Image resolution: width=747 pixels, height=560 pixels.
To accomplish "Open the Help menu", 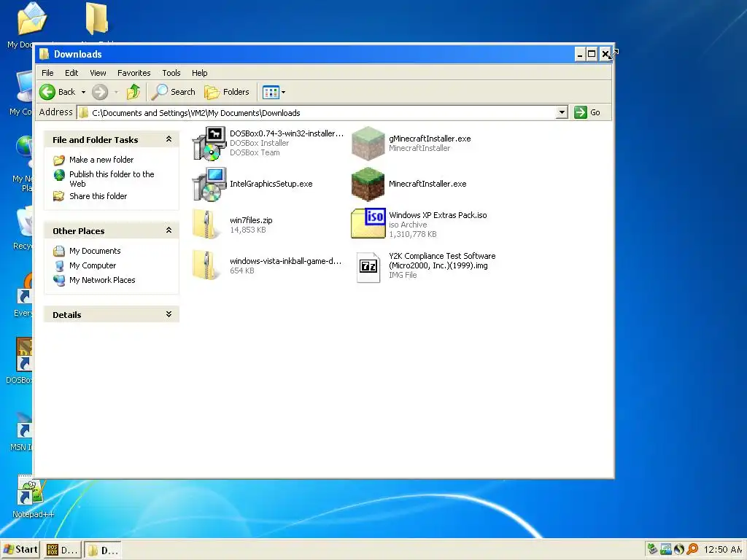I will point(200,73).
